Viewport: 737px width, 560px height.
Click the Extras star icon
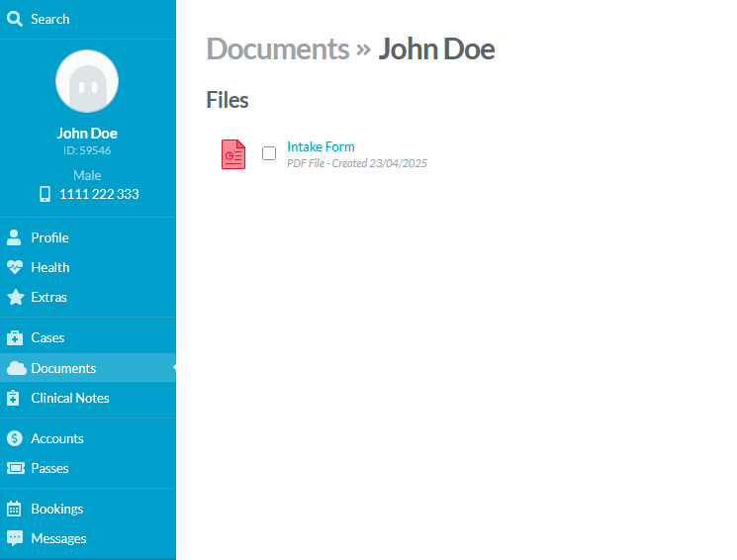[16, 297]
